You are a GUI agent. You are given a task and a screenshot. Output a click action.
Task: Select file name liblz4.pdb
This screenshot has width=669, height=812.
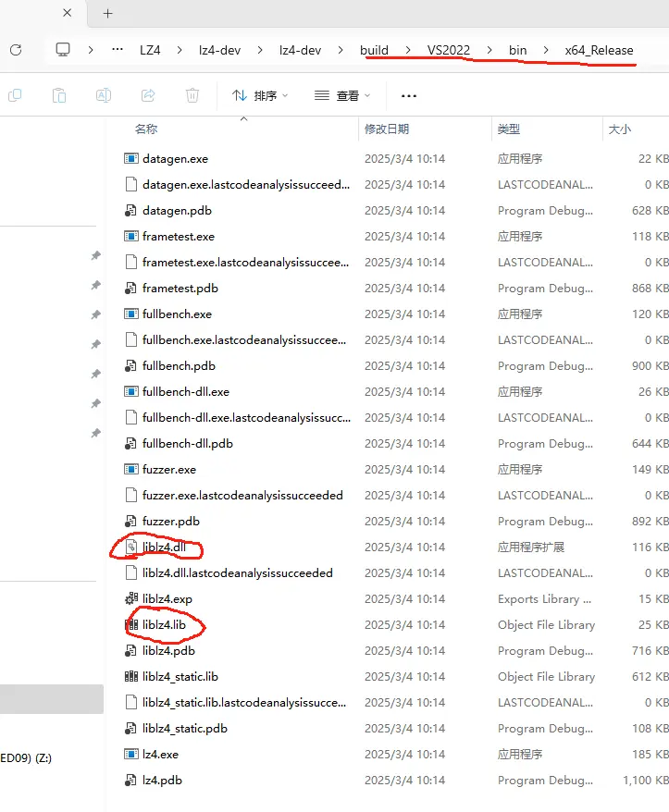[168, 650]
